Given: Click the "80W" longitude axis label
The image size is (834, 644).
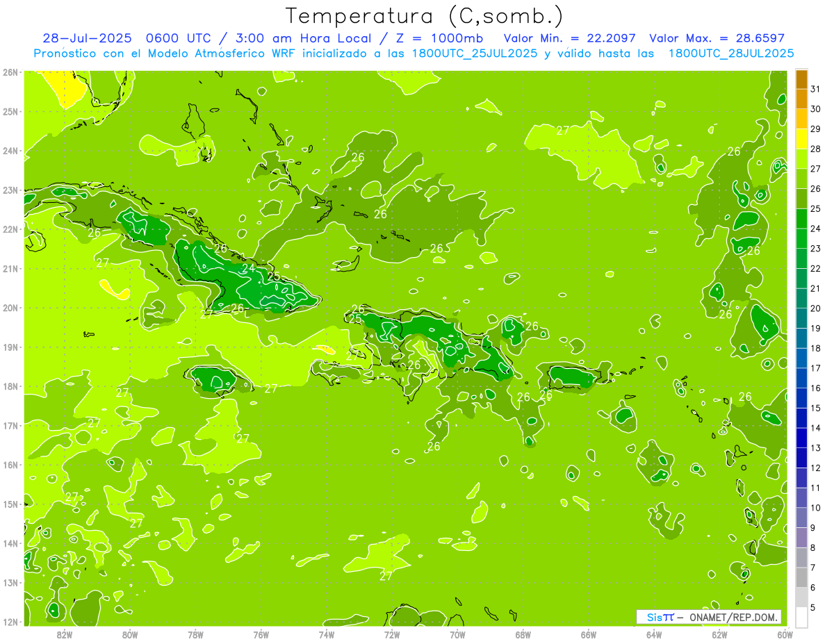Looking at the screenshot, I should point(130,634).
